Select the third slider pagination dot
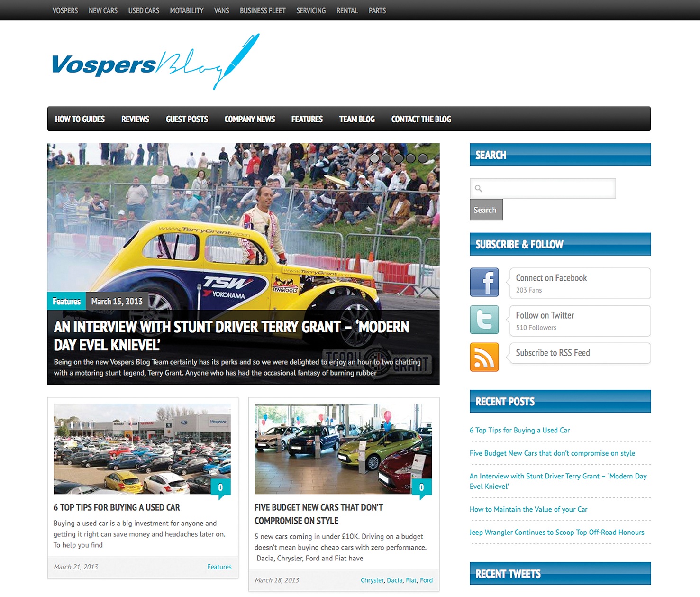700x597 pixels. (x=399, y=158)
